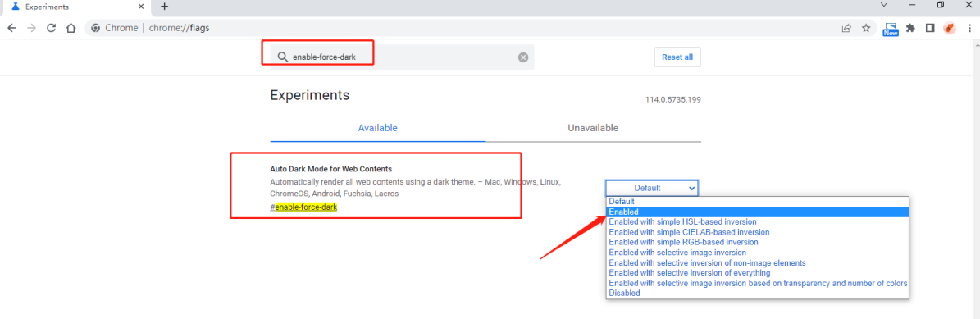
Task: Click the Auto Dark Mode for Web Contents title
Action: (331, 169)
